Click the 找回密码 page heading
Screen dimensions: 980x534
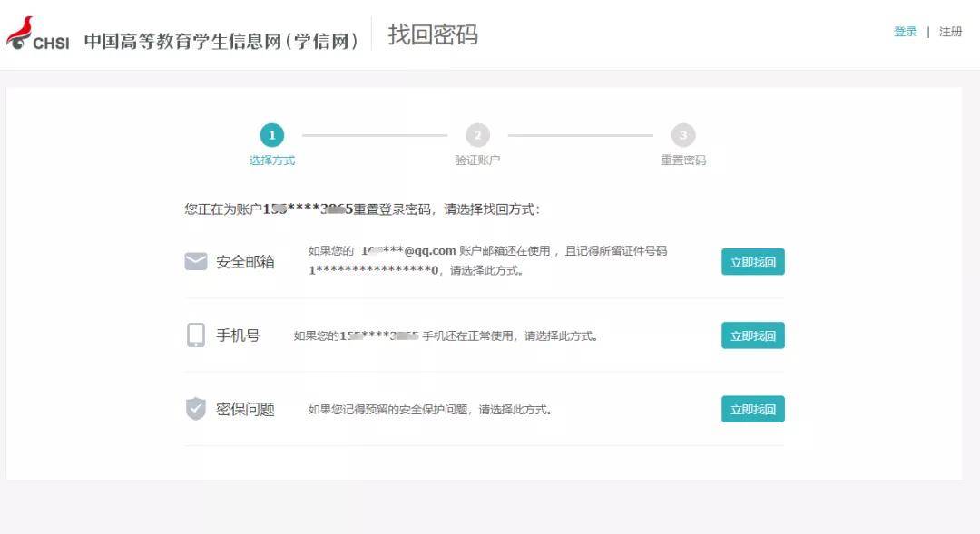pyautogui.click(x=433, y=34)
